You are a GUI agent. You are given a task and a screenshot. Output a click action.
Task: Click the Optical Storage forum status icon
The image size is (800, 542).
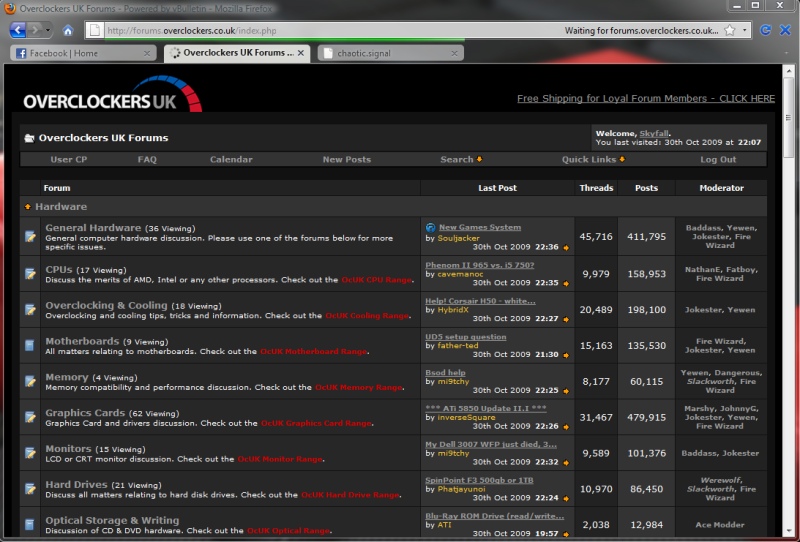click(30, 525)
